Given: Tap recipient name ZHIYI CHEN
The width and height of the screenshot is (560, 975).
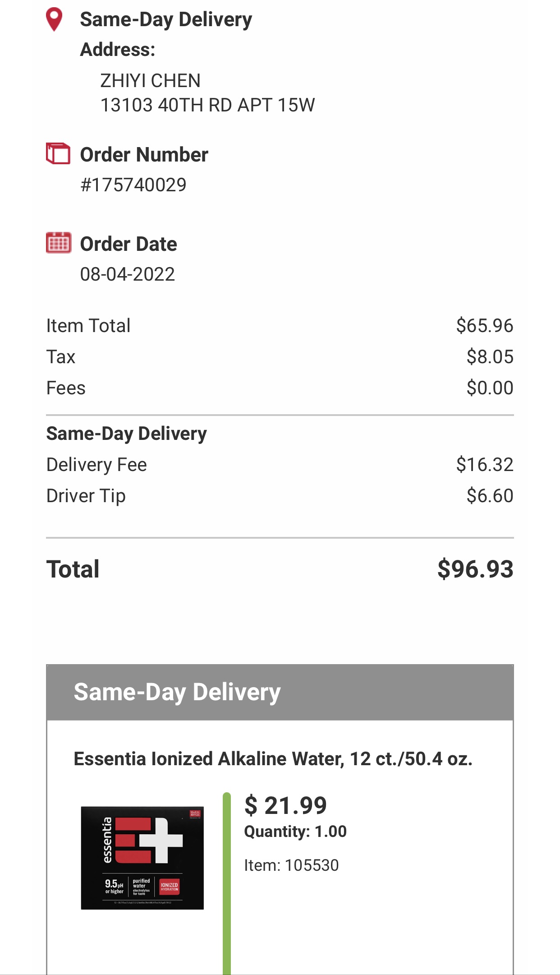Looking at the screenshot, I should [150, 81].
